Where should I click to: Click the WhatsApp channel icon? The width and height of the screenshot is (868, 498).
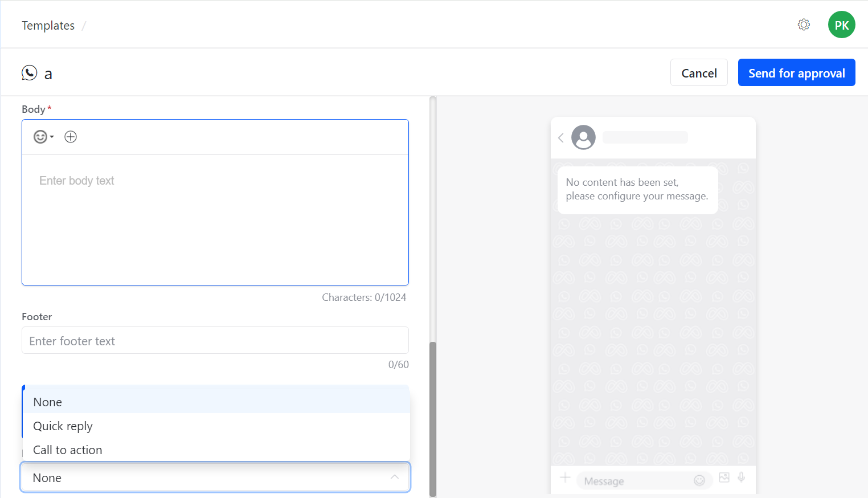coord(30,73)
